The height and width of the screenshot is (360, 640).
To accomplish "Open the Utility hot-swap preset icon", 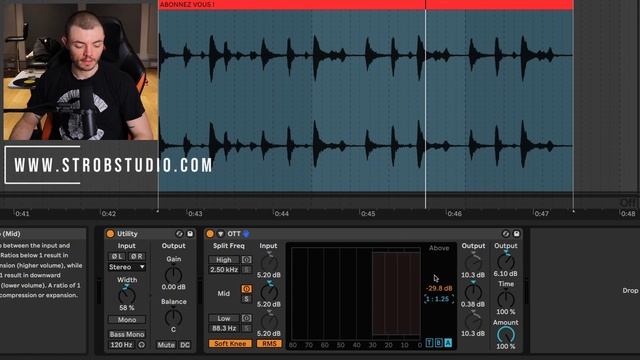I will (x=179, y=234).
